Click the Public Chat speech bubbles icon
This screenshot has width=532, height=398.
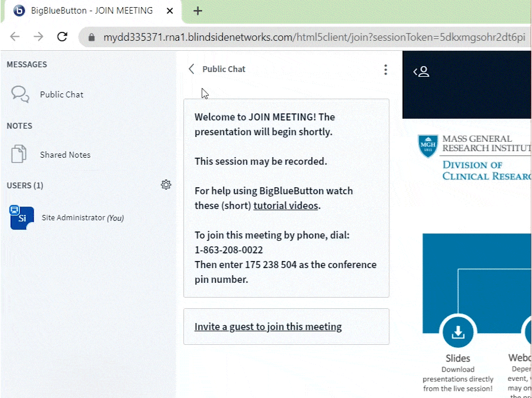point(20,94)
